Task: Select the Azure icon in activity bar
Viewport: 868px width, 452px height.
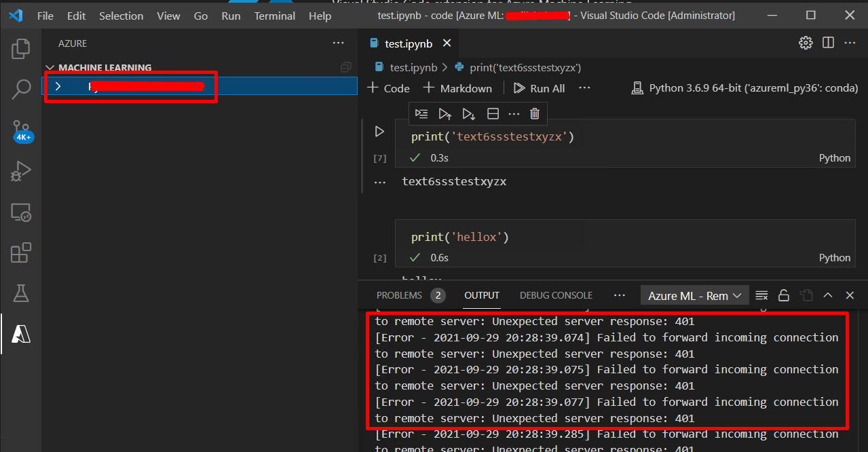Action: [x=21, y=334]
